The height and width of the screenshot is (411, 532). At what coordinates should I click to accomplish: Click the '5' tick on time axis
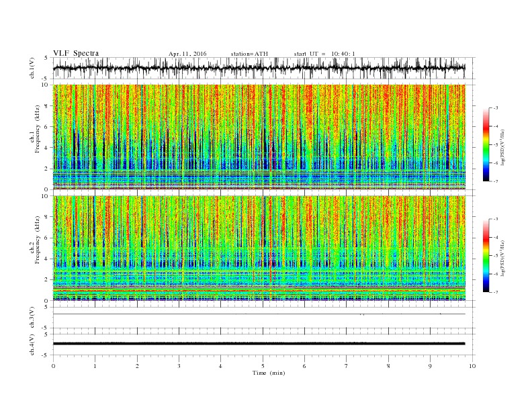(263, 366)
